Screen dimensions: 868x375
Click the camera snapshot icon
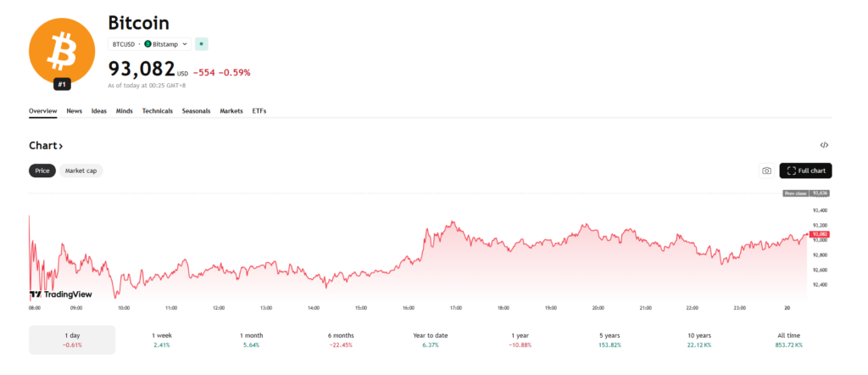(x=766, y=171)
